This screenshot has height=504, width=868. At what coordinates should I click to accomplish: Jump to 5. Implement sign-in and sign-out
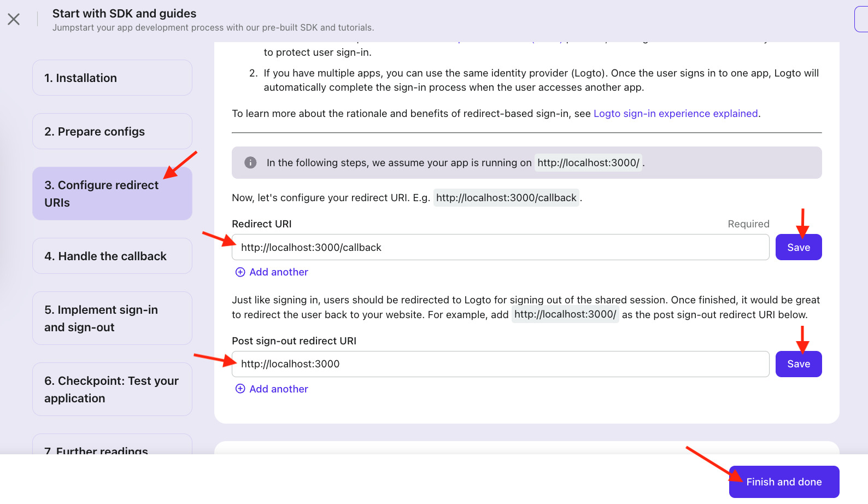[x=112, y=318]
